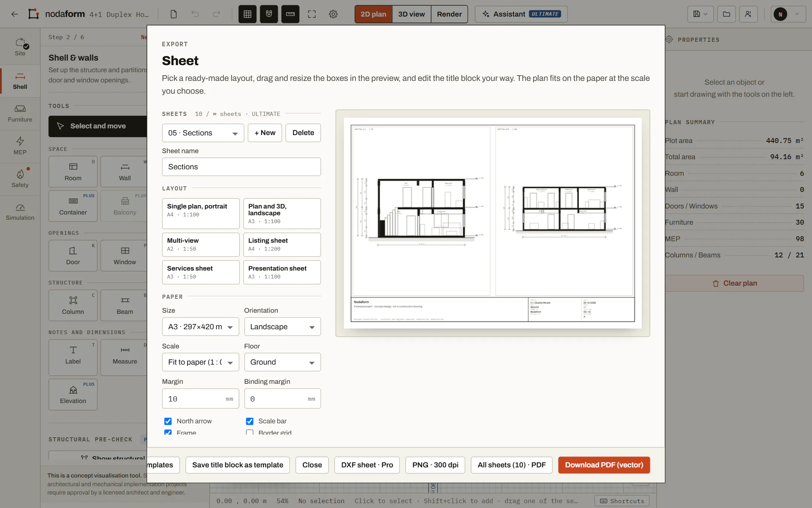Viewport: 812px width, 508px height.
Task: Click the user account icon
Action: (x=748, y=14)
